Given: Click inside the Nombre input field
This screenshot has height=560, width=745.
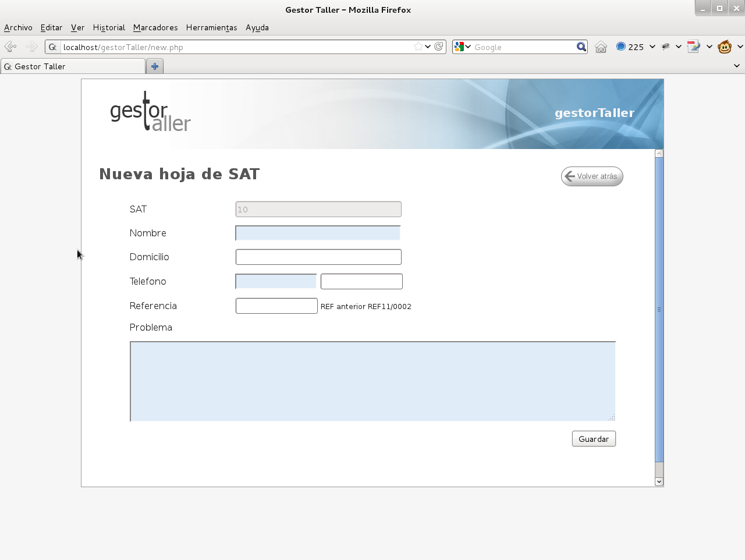Looking at the screenshot, I should pyautogui.click(x=317, y=232).
